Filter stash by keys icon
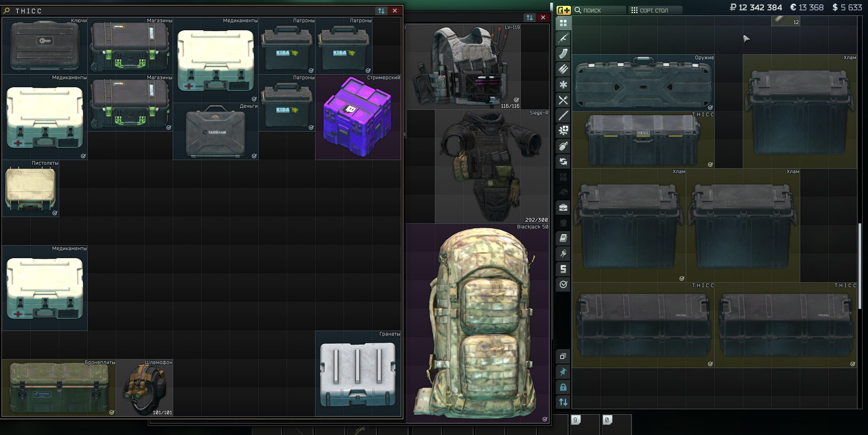Screen dimensions: 868x435 tap(563, 254)
